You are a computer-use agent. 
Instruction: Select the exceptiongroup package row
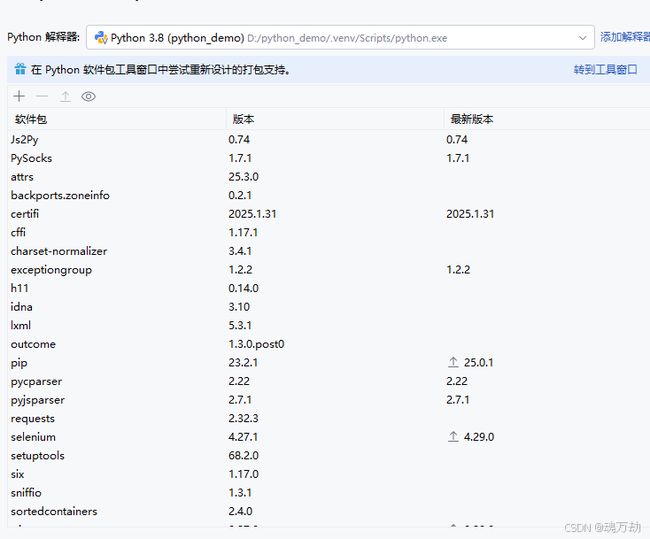point(328,270)
